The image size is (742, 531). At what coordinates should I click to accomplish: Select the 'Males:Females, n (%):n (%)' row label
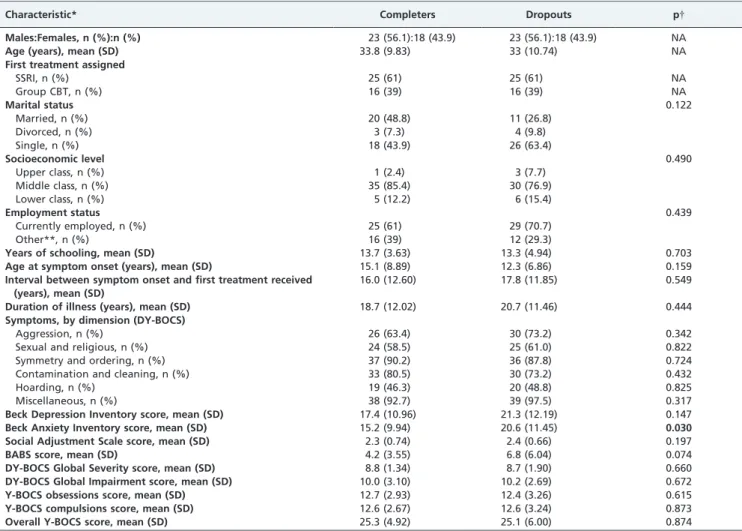tap(73, 37)
